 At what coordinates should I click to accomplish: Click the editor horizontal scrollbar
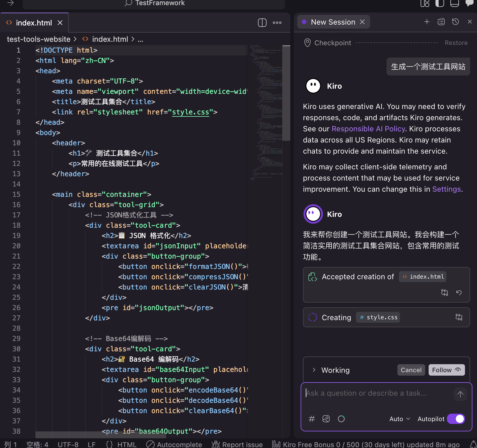point(100,435)
